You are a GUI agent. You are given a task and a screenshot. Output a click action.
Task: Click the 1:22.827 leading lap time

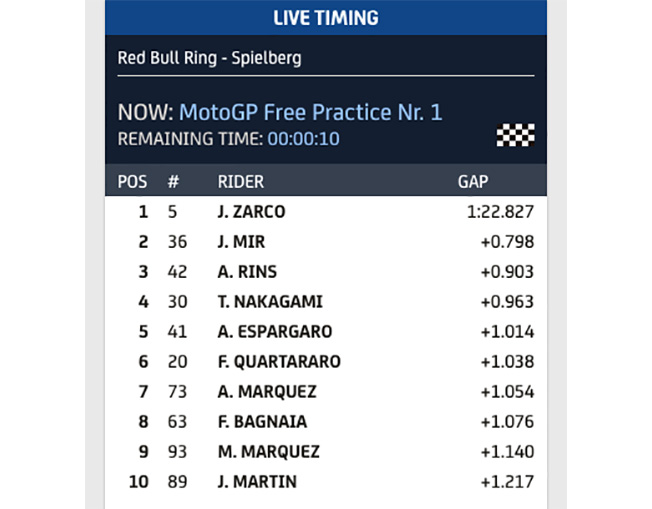point(500,212)
